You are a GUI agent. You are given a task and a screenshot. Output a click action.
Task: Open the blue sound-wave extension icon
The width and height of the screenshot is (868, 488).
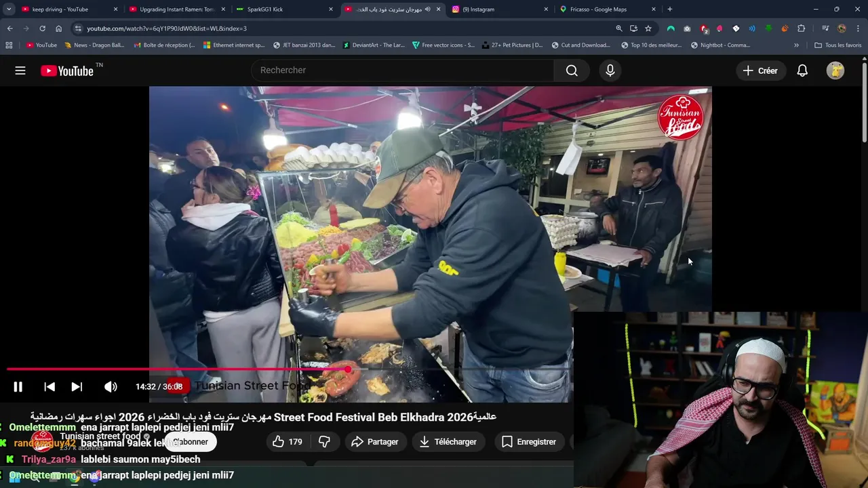[x=752, y=28]
